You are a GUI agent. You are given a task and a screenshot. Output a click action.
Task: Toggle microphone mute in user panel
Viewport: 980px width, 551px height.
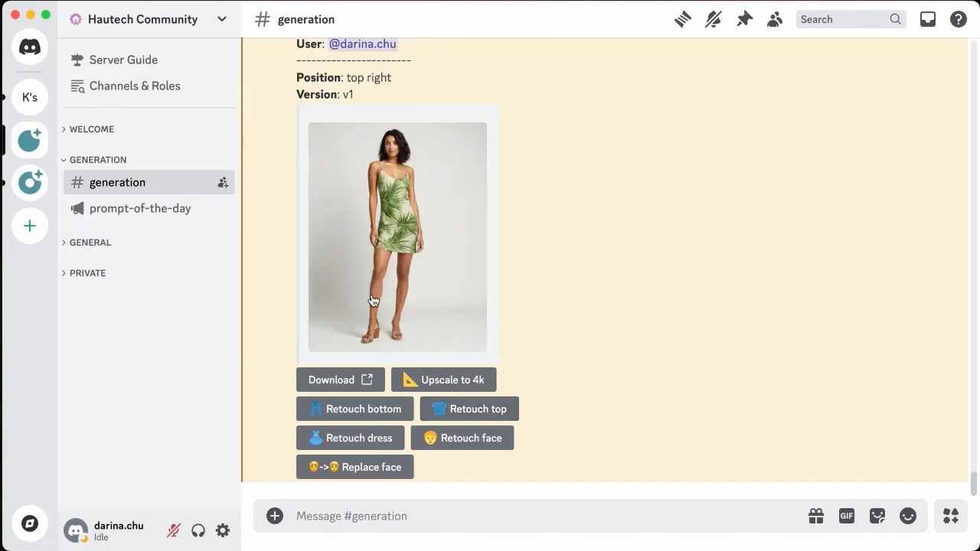pyautogui.click(x=174, y=530)
